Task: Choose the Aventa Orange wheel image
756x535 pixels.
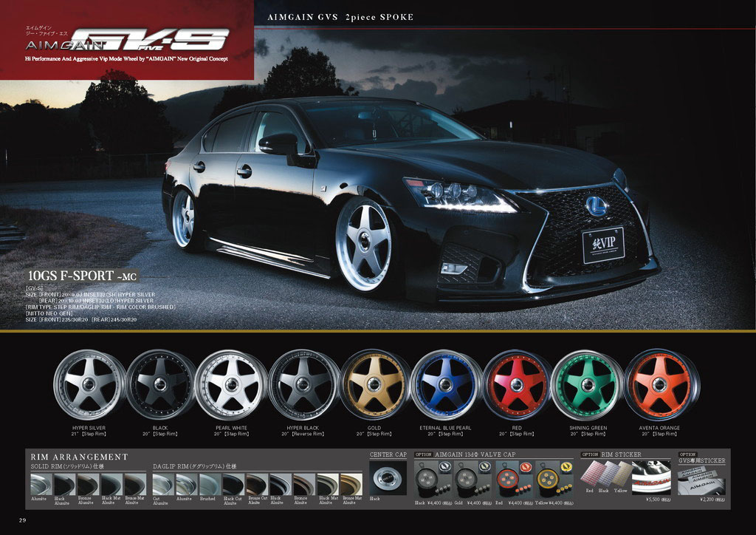Action: click(x=661, y=384)
